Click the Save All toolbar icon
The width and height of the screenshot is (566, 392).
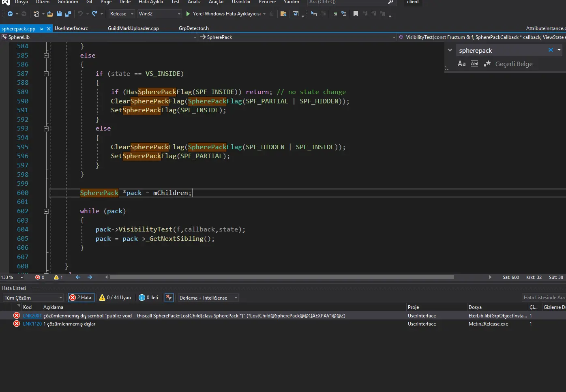[x=68, y=14]
